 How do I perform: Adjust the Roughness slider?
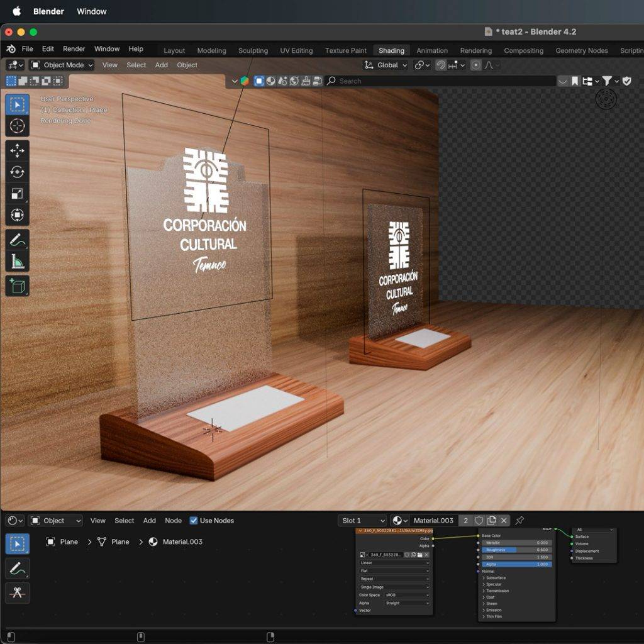pyautogui.click(x=517, y=550)
